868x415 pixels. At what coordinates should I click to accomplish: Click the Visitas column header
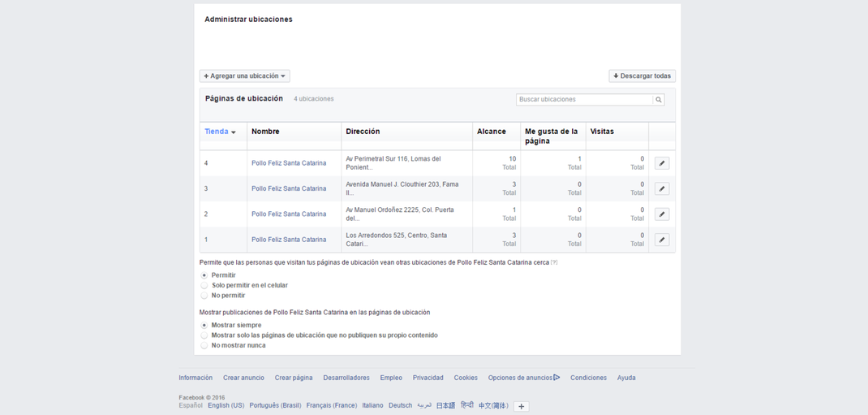602,132
